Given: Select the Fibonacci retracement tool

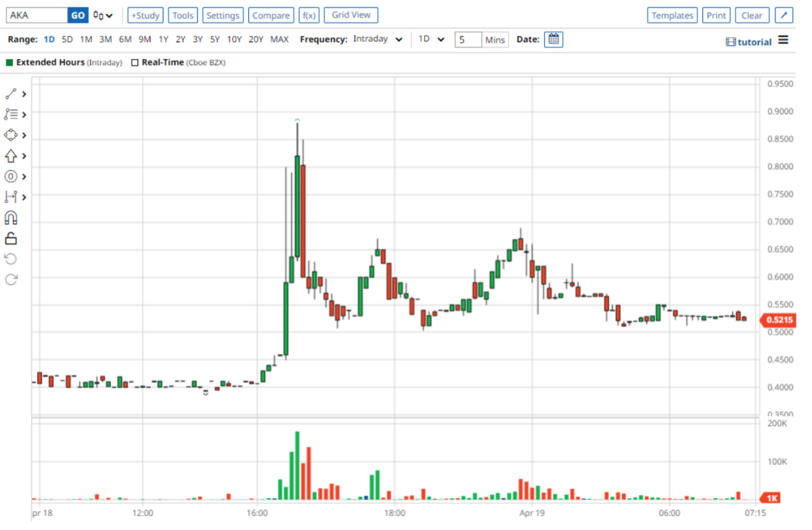Looking at the screenshot, I should (11, 114).
